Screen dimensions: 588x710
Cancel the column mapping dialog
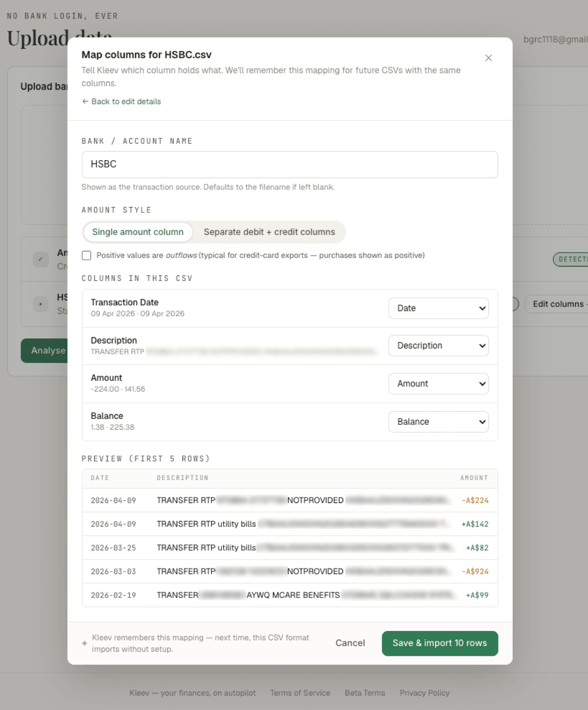pyautogui.click(x=350, y=643)
